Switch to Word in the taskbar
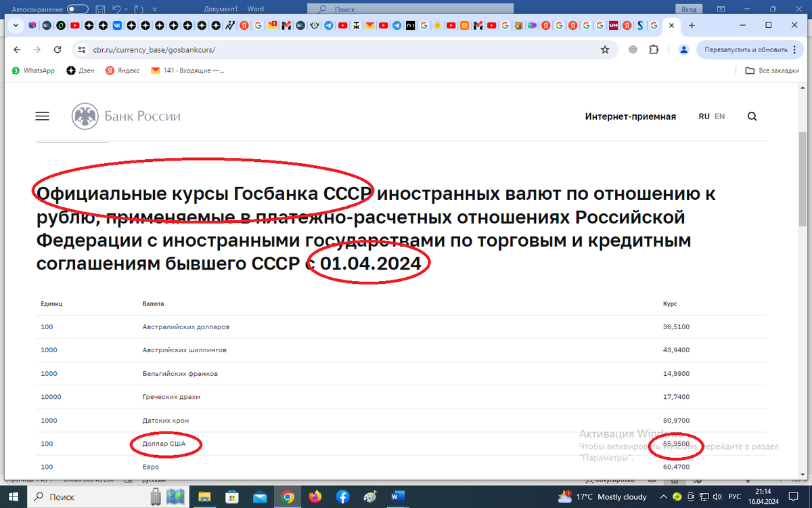 [x=398, y=496]
